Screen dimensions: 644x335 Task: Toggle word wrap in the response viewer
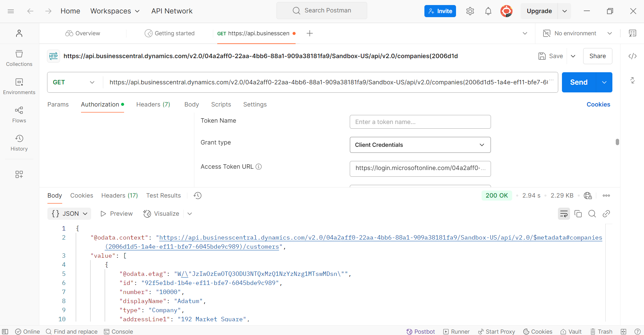click(564, 214)
